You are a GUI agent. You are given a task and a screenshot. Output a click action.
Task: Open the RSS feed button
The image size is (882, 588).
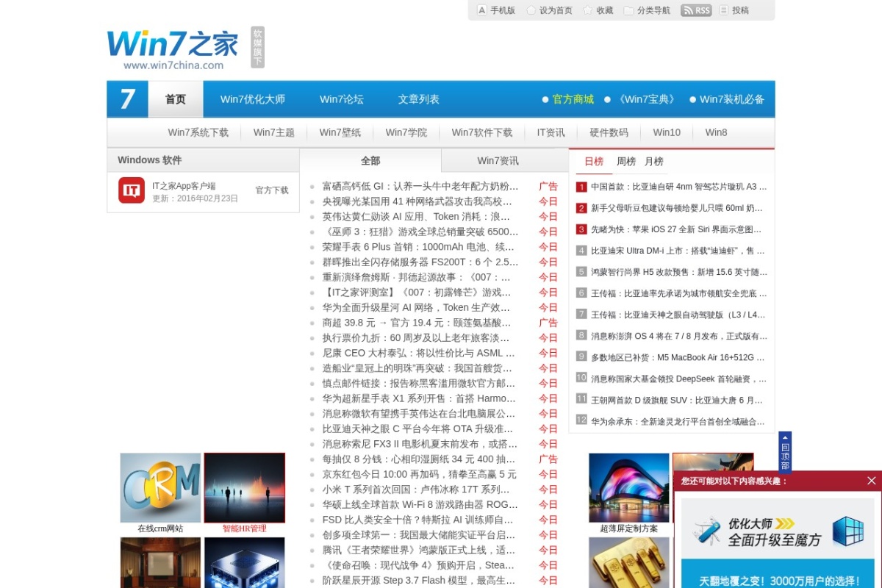(x=696, y=10)
